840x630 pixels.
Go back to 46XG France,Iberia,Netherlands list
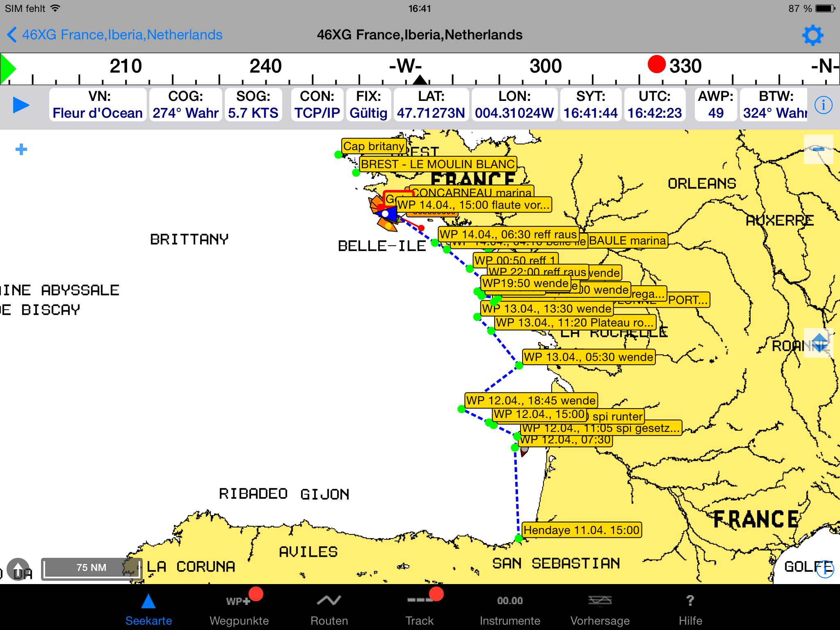point(115,35)
